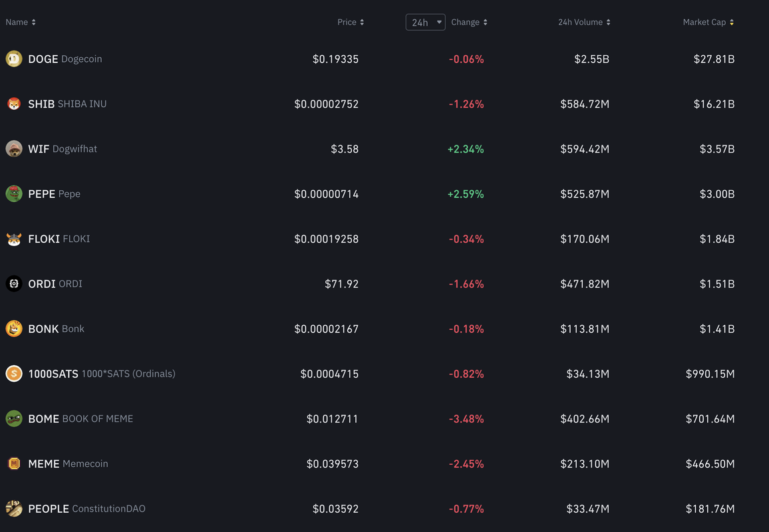Screen dimensions: 769x532
Task: Click BONK 24h volume $113.81M
Action: point(585,329)
